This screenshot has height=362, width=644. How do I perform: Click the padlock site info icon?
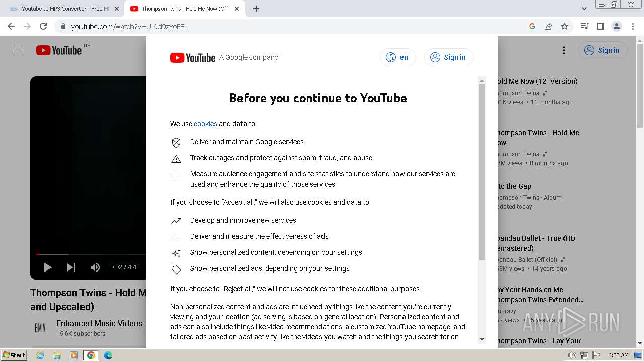pos(63,26)
